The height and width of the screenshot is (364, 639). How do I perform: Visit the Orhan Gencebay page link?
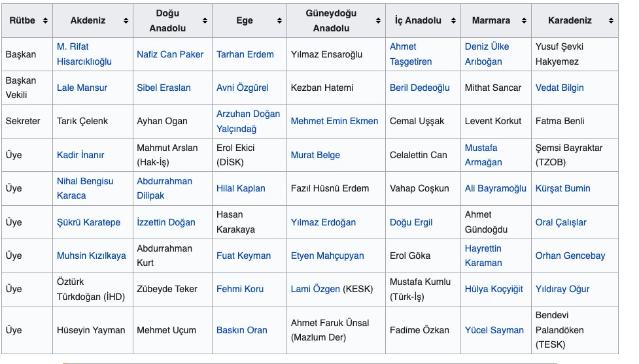(570, 256)
